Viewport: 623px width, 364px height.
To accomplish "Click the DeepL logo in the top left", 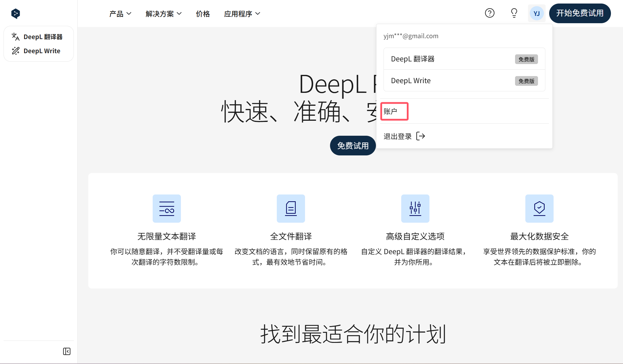I will coord(15,13).
